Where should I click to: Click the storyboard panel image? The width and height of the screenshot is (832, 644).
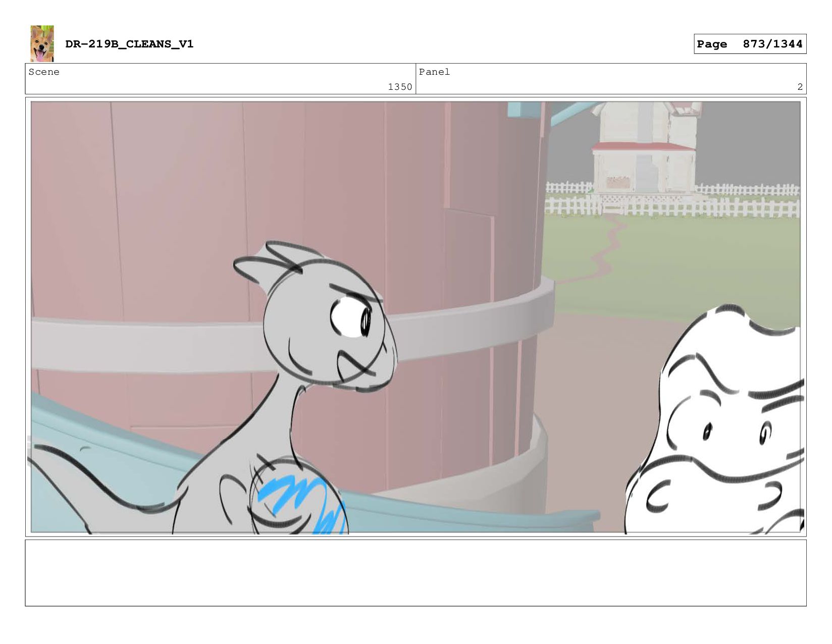[x=415, y=317]
